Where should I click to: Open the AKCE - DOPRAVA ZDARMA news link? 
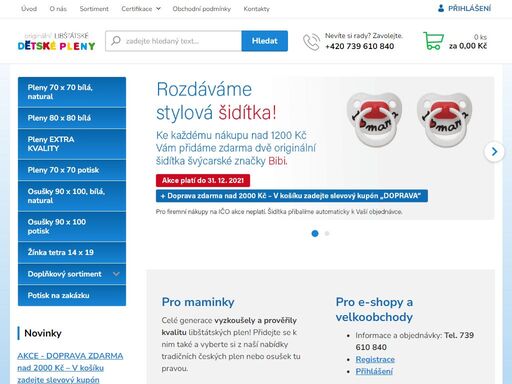coord(70,368)
